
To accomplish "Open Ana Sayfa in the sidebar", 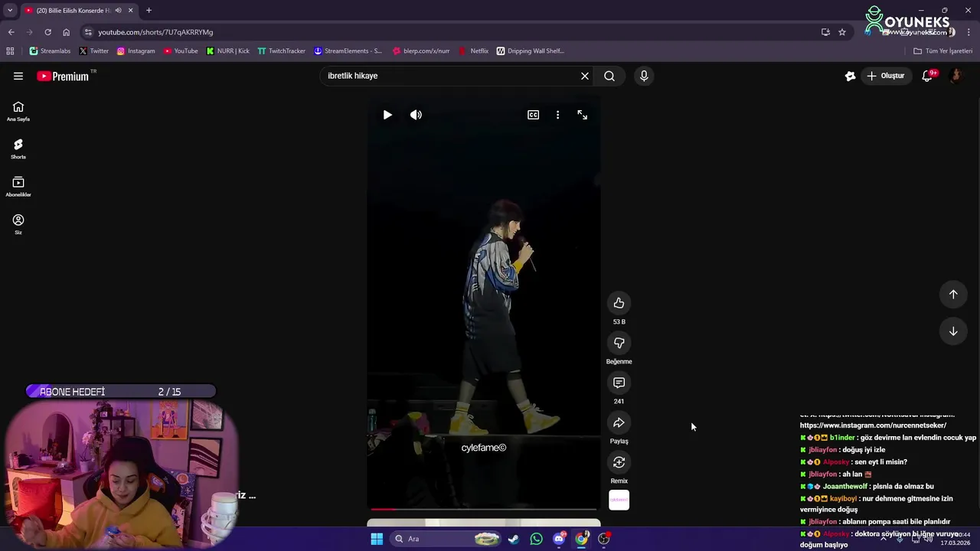I will (18, 112).
